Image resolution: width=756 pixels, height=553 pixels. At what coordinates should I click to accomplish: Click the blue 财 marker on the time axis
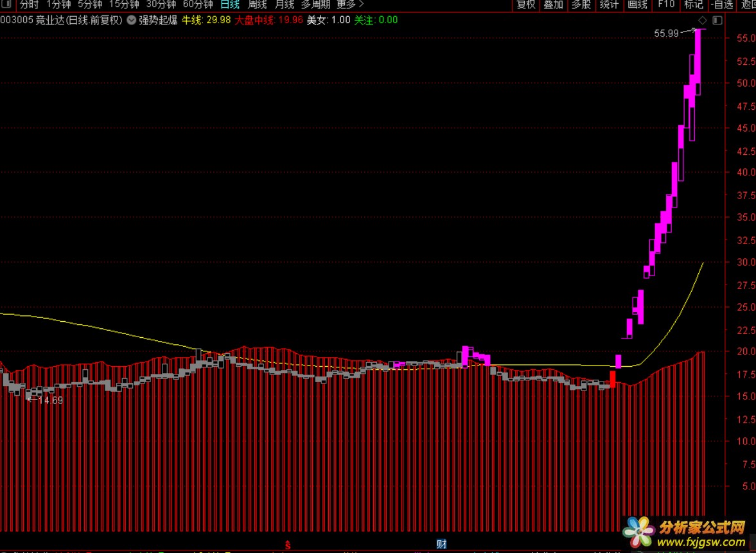pos(441,544)
